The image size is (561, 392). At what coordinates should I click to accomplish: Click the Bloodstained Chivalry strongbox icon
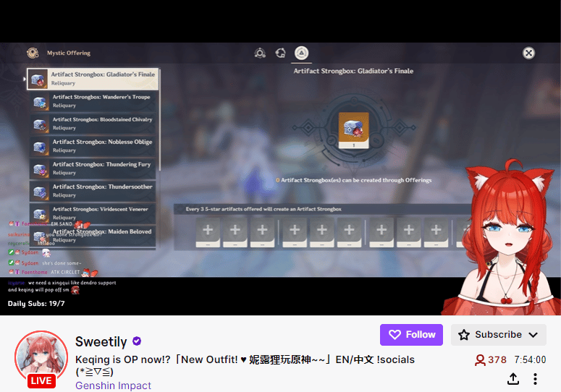(x=40, y=124)
